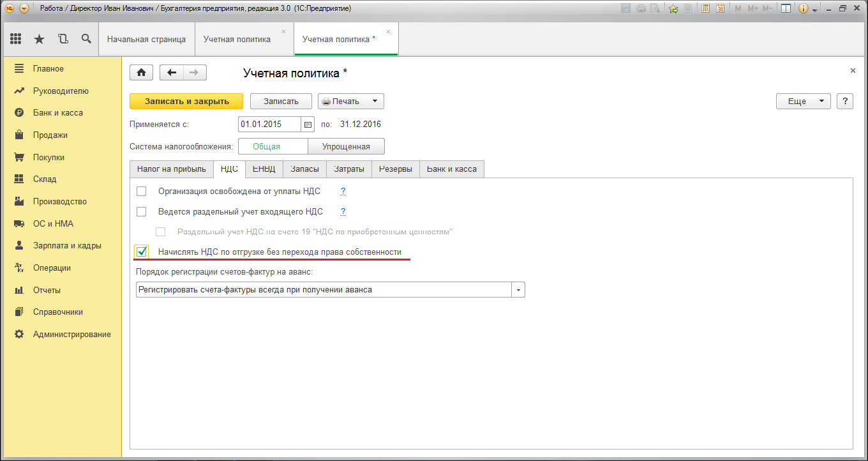This screenshot has height=461, width=868.
Task: Open the info help icon
Action: pyautogui.click(x=804, y=9)
